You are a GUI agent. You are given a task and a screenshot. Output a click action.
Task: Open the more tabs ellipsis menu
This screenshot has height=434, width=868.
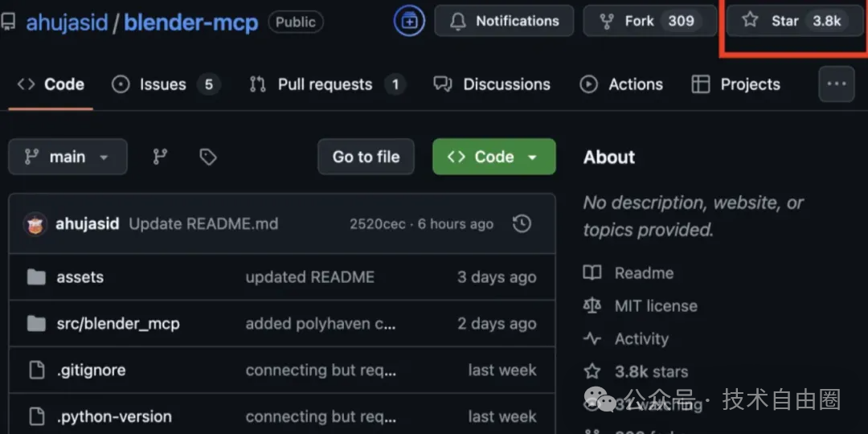837,84
